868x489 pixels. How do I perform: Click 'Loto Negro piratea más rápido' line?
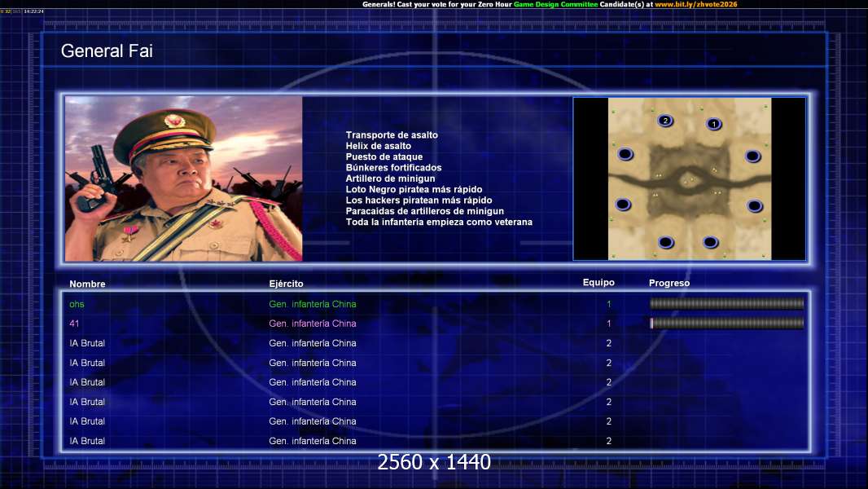coord(414,189)
